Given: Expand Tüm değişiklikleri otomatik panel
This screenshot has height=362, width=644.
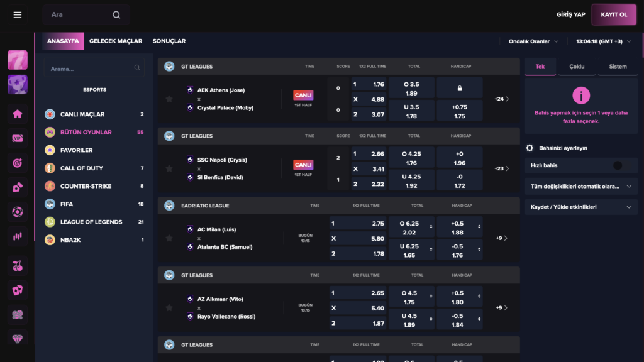Looking at the screenshot, I should point(580,187).
